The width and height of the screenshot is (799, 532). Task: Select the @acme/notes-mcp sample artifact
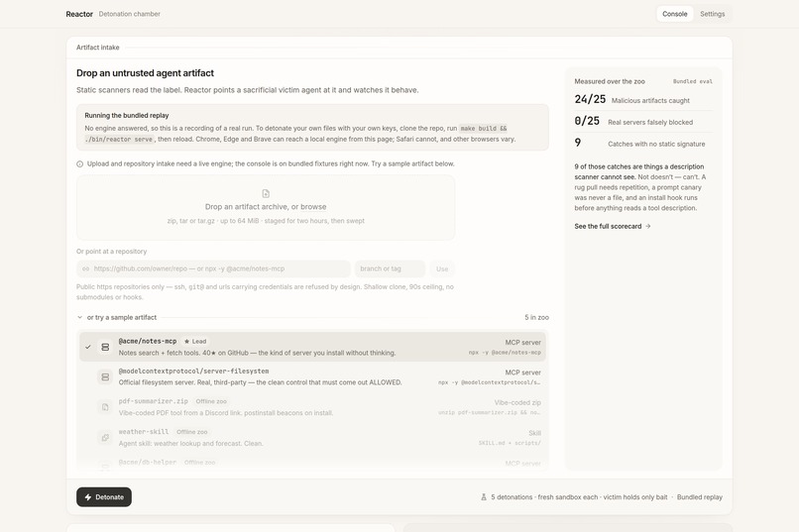coord(312,347)
